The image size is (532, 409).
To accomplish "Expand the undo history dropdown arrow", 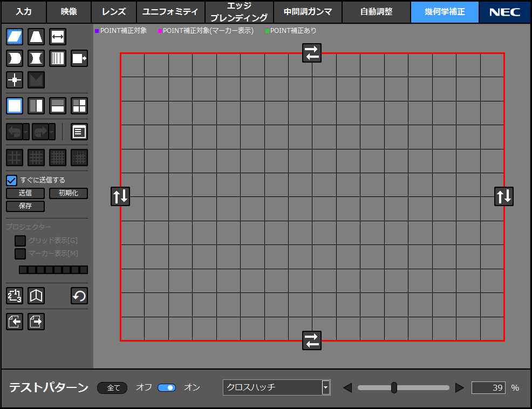I will (26, 132).
